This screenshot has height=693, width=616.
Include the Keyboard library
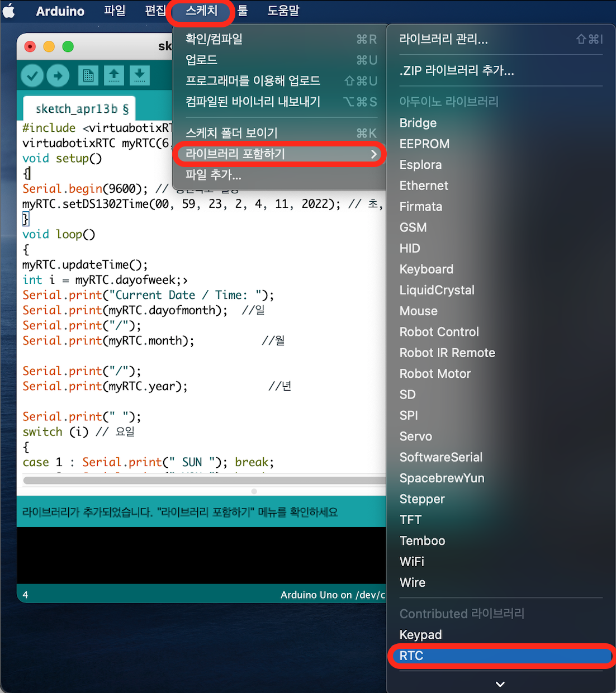[501, 269]
